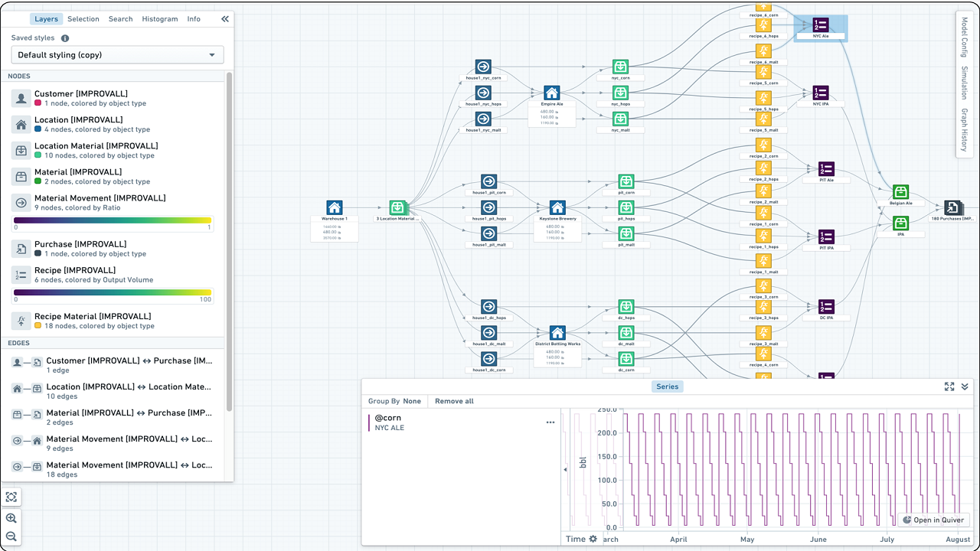Open the Simulation side tab
980x551 pixels.
(965, 82)
